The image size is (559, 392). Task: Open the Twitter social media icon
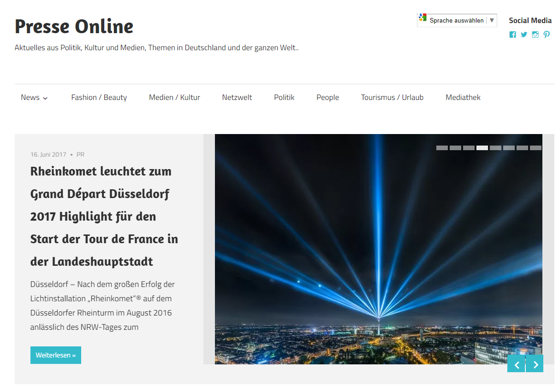tap(524, 35)
